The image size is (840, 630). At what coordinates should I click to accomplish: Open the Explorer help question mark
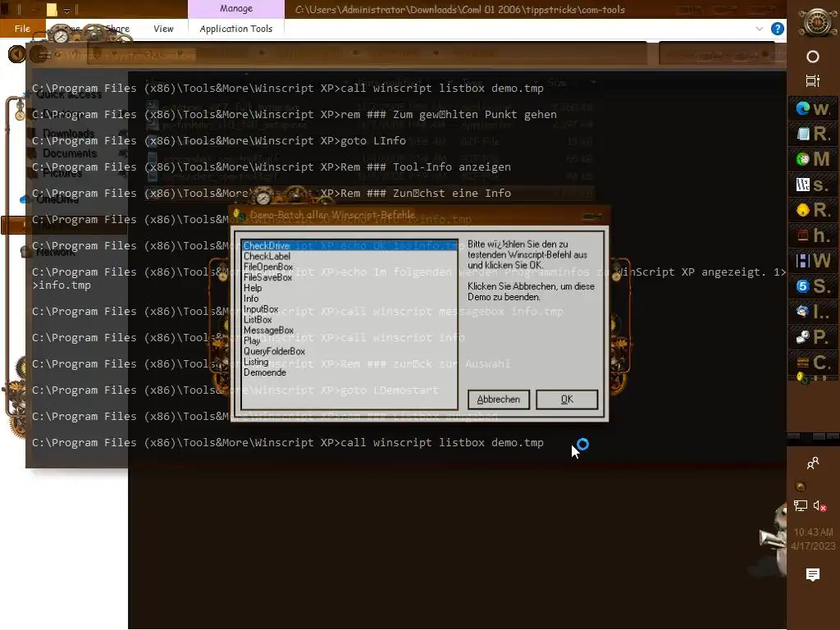(778, 29)
